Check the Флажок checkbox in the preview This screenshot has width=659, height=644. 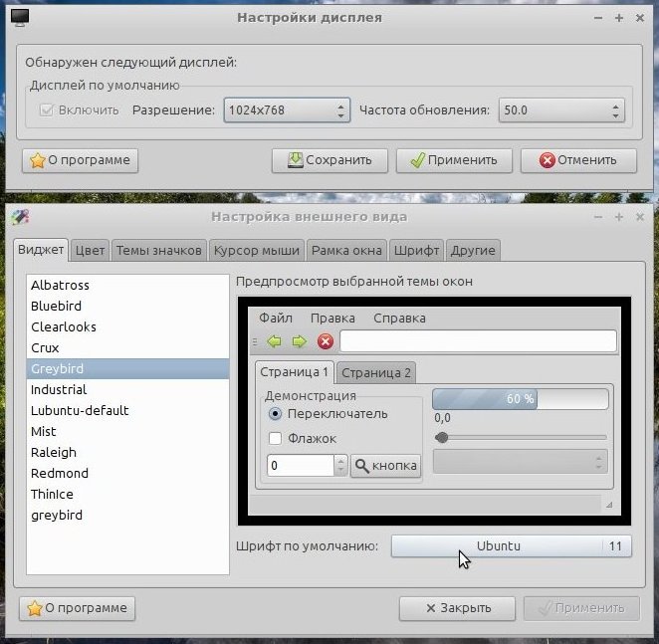pyautogui.click(x=276, y=438)
